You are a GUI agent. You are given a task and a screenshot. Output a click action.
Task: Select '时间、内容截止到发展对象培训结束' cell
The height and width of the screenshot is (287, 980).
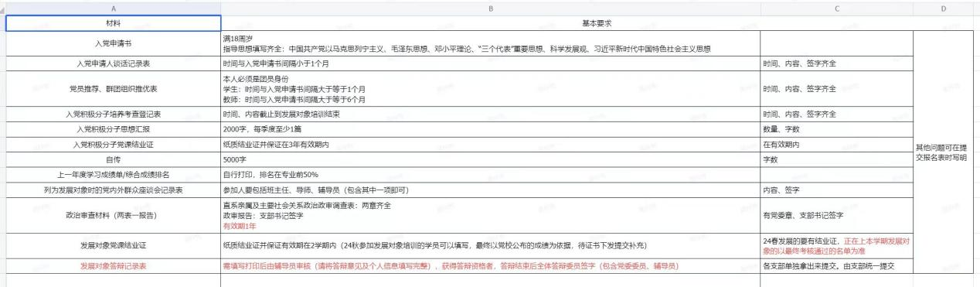[490, 114]
